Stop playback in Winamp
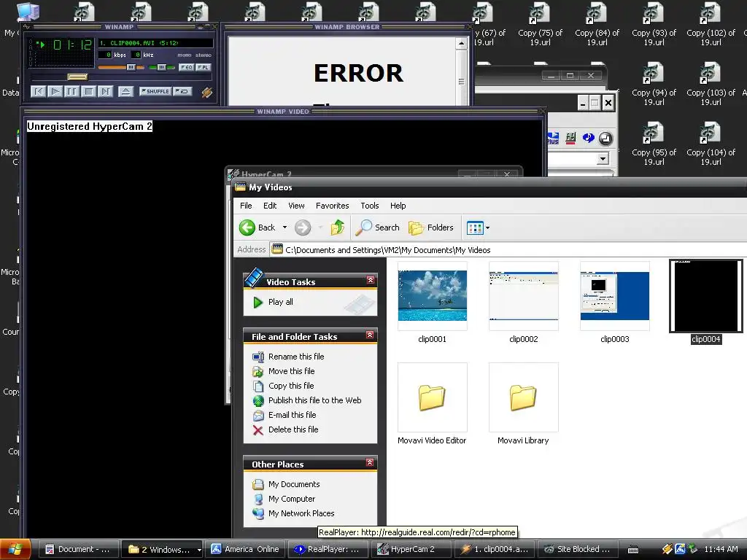This screenshot has height=560, width=747. click(88, 91)
